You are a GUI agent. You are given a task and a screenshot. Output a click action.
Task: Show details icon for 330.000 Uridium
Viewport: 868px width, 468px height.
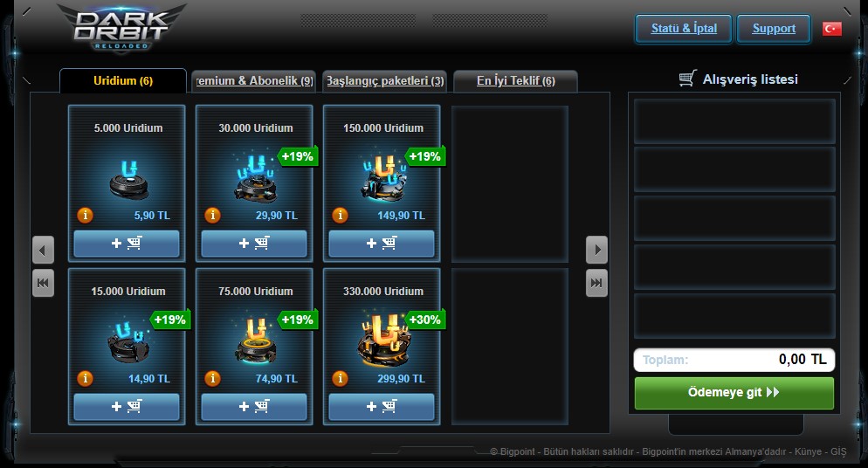(x=340, y=378)
